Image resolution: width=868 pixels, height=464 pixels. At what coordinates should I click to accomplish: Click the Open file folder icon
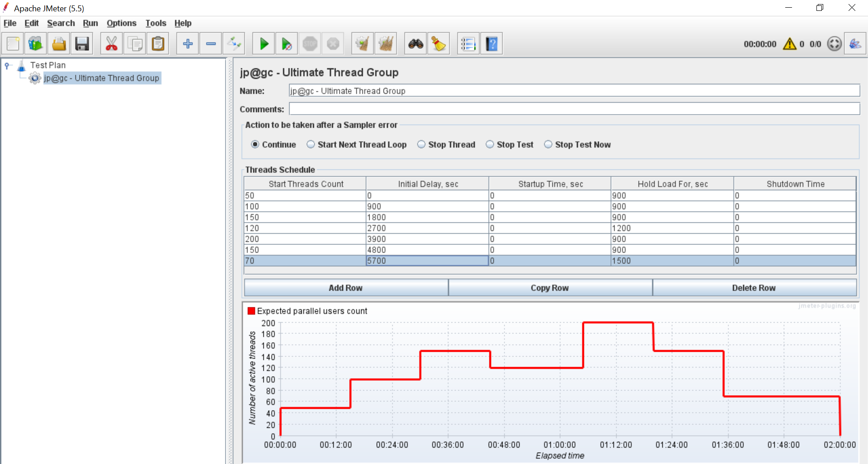[x=59, y=44]
